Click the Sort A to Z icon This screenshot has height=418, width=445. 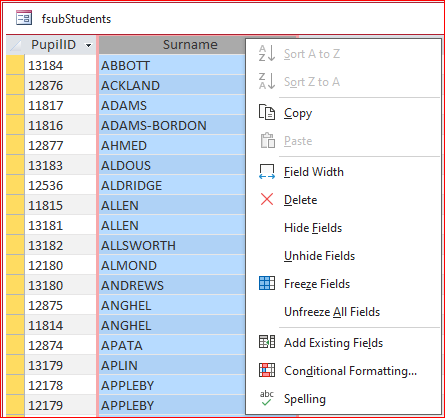267,53
